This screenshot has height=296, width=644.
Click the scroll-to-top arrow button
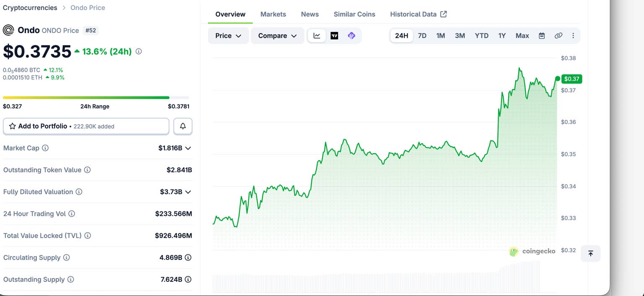pyautogui.click(x=590, y=254)
